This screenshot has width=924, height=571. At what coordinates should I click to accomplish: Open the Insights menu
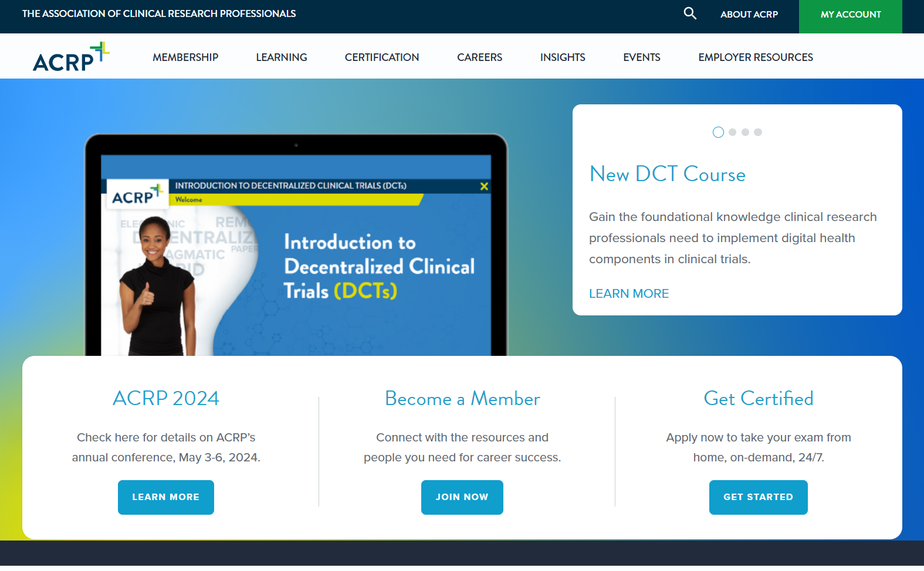tap(563, 57)
